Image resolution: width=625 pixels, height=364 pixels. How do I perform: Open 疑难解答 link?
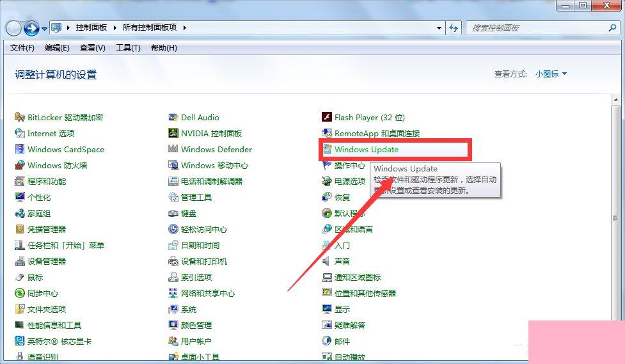click(350, 326)
